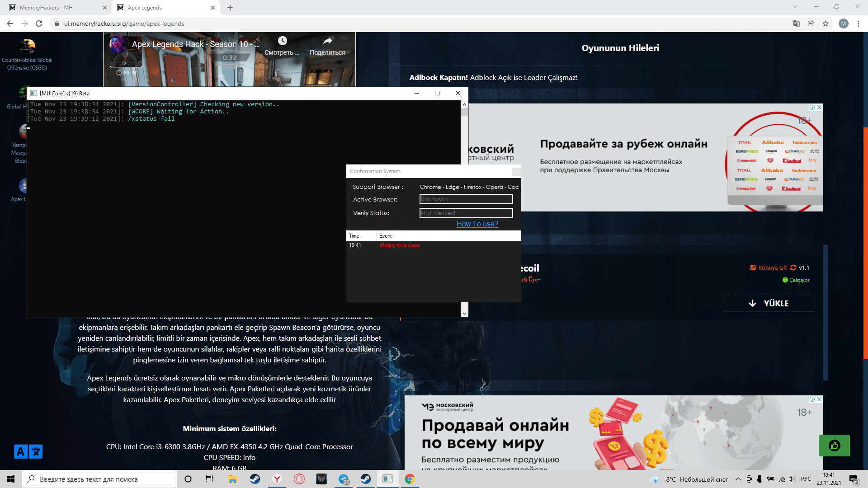868x488 pixels.
Task: Click the Çalışıyor status label
Action: (x=796, y=280)
